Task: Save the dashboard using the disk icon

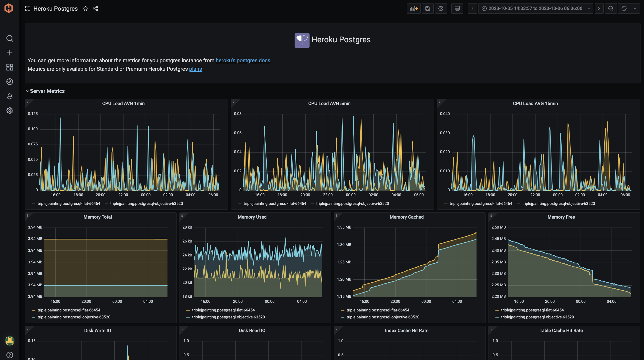Action: pos(427,8)
